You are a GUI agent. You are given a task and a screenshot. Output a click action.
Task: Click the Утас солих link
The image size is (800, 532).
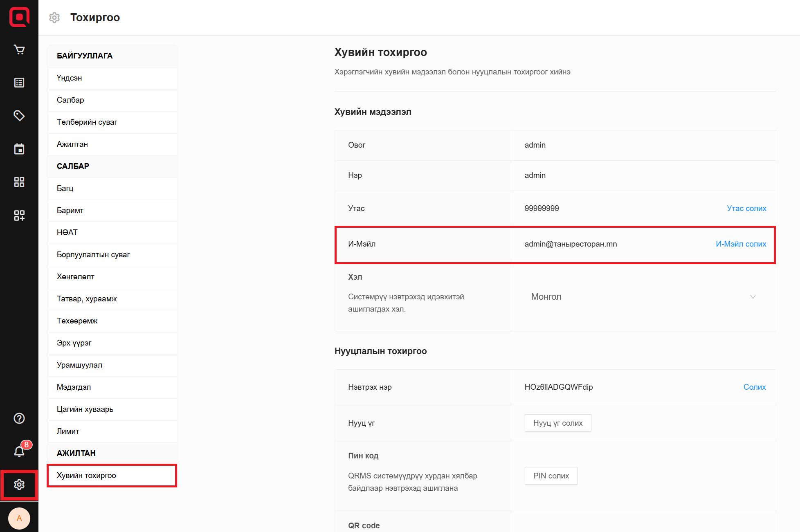click(x=746, y=209)
